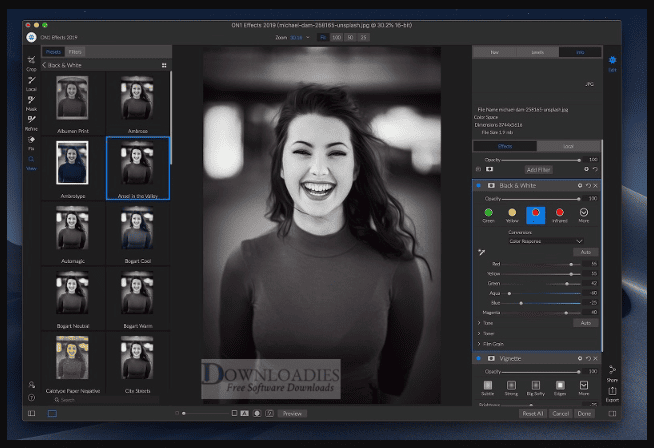Image resolution: width=654 pixels, height=448 pixels.
Task: Open the Nav tab
Action: 495,52
